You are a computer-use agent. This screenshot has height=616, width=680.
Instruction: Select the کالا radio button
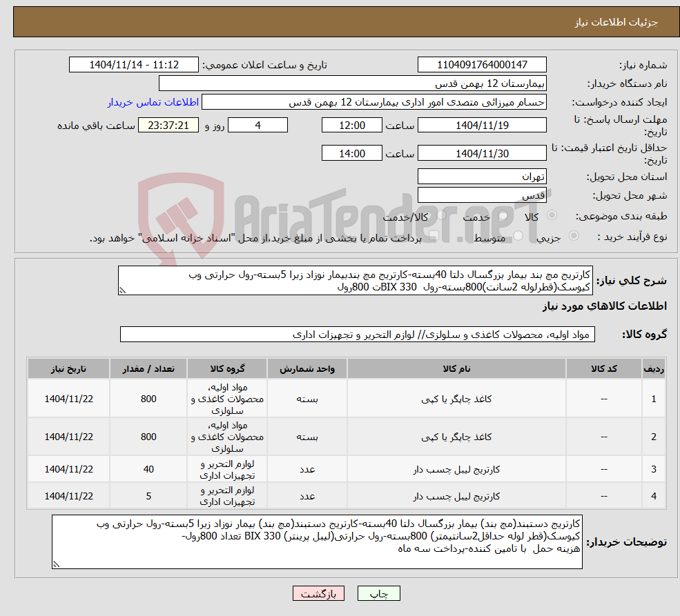tap(552, 215)
